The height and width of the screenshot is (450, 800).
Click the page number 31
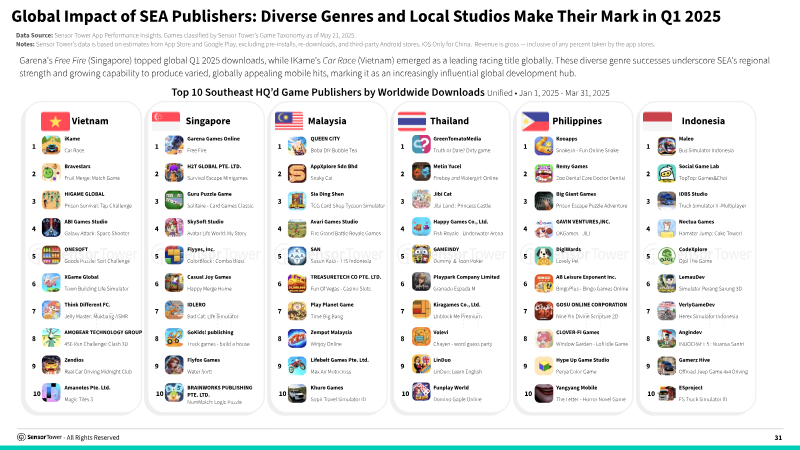778,437
